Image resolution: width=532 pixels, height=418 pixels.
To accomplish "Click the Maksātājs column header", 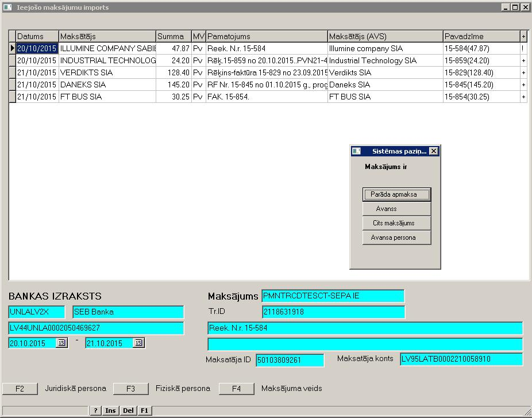I will [x=107, y=36].
